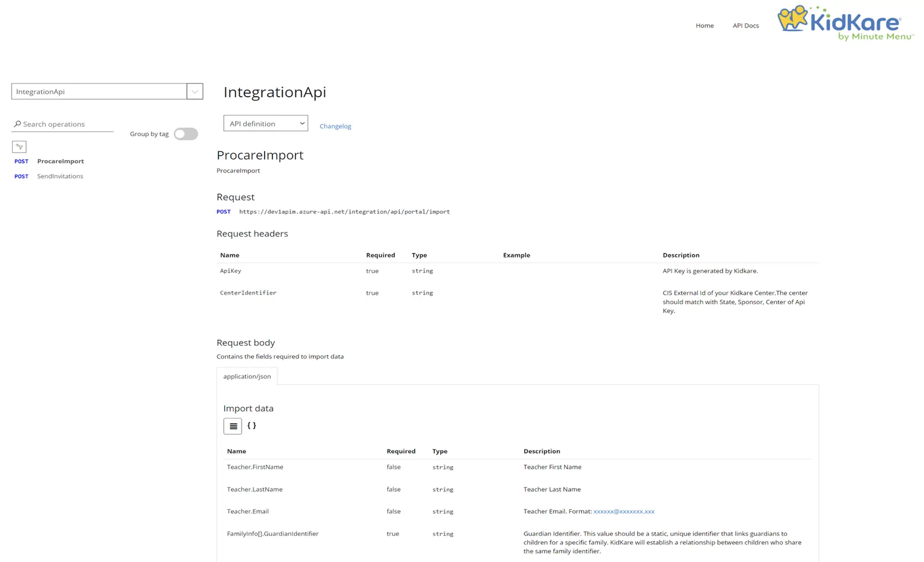Click the POST label beside ProcareImport in the sidebar

(x=21, y=161)
